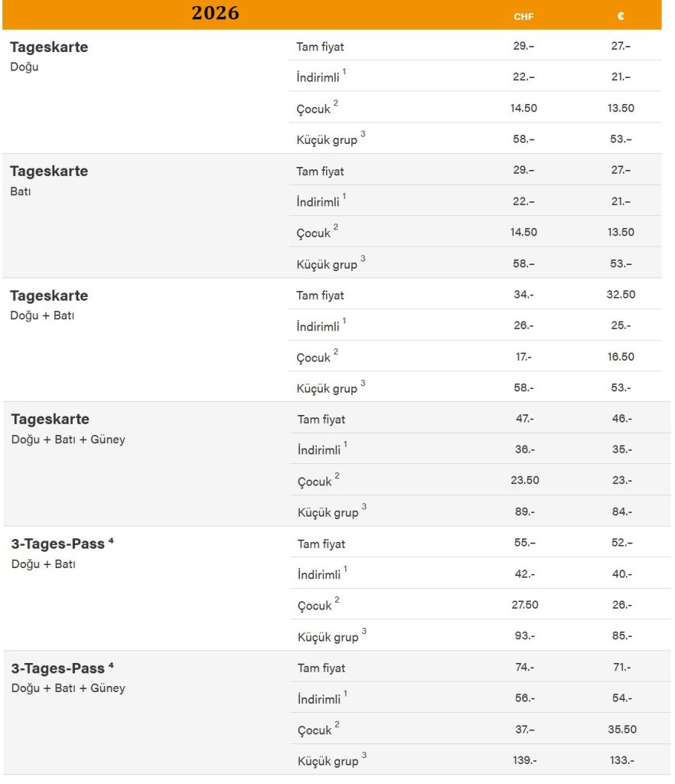The width and height of the screenshot is (675, 784).
Task: Select the Tageskarte Doğu title
Action: coord(49,47)
